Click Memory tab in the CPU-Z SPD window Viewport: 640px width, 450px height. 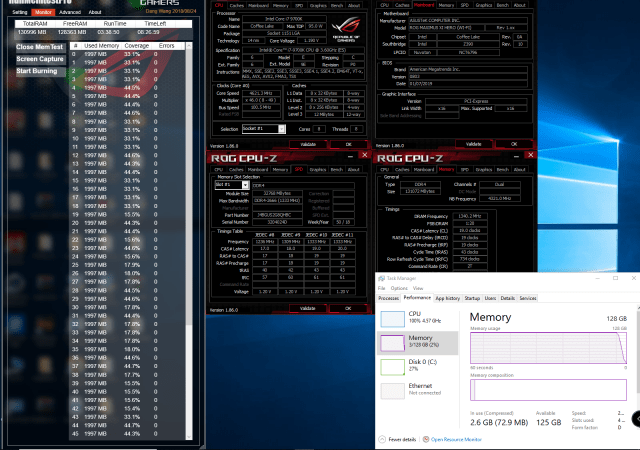(280, 169)
